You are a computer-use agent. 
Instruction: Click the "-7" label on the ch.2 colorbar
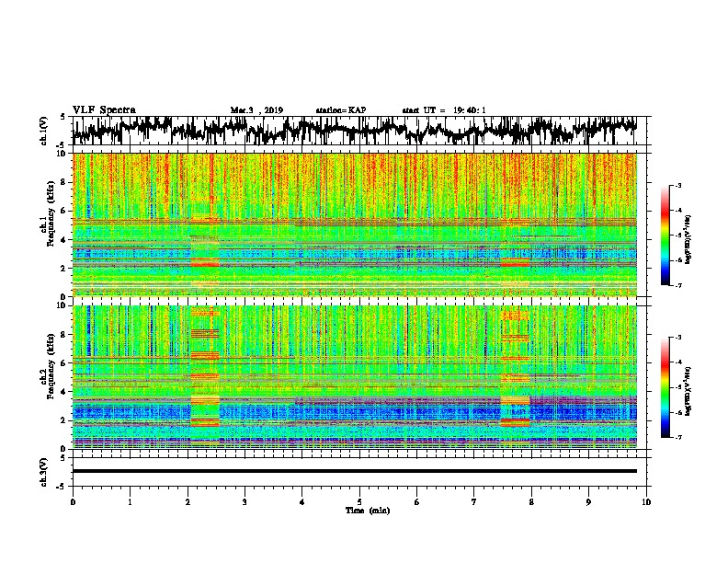pos(678,438)
